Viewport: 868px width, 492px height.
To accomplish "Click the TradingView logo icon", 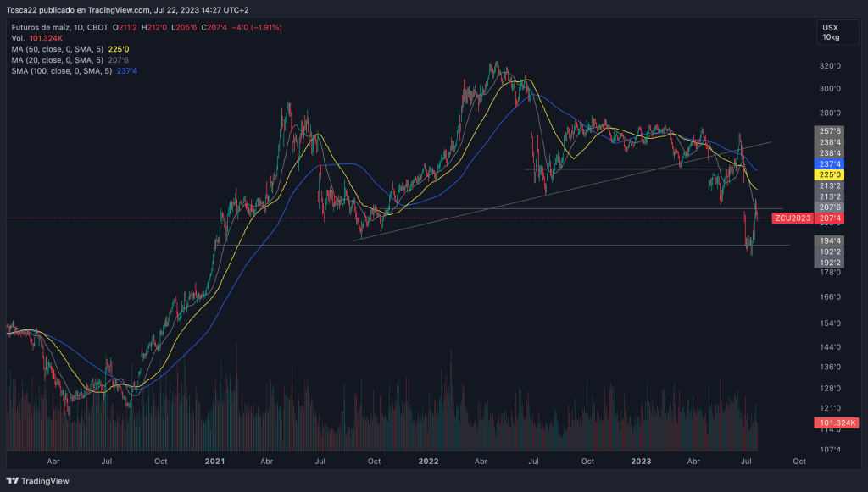I will 13,483.
